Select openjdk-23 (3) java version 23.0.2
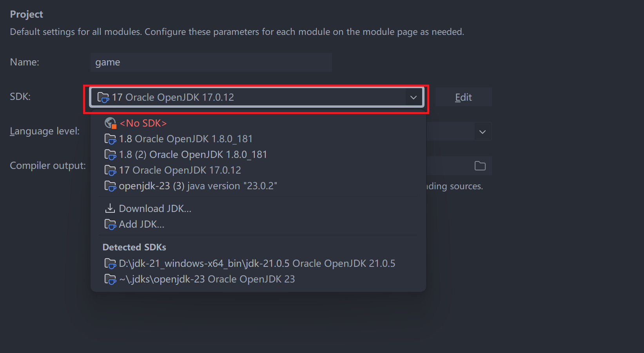This screenshot has height=353, width=644. (198, 186)
